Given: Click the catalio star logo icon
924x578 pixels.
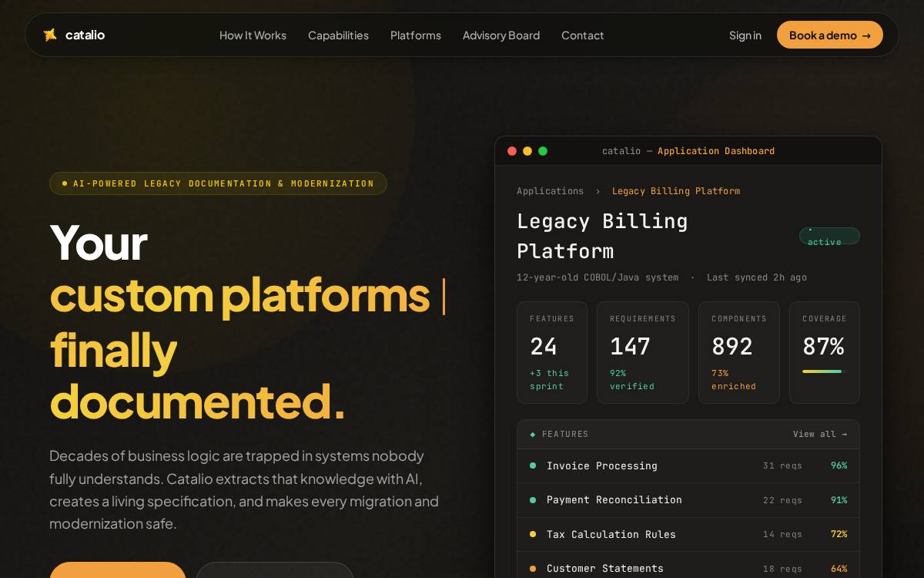Looking at the screenshot, I should pos(50,35).
